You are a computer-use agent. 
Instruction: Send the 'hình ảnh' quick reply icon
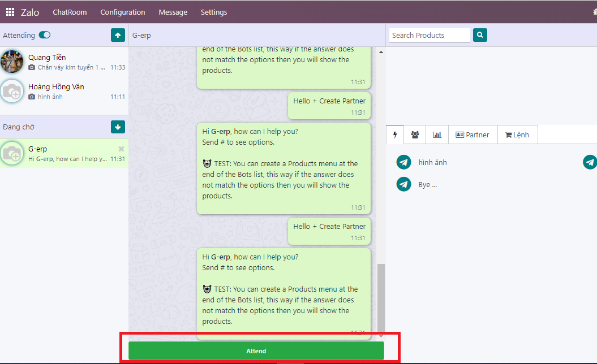click(x=403, y=162)
